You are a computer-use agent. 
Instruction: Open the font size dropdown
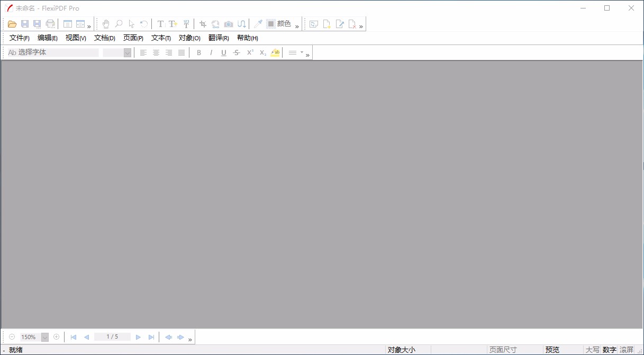[x=128, y=52]
